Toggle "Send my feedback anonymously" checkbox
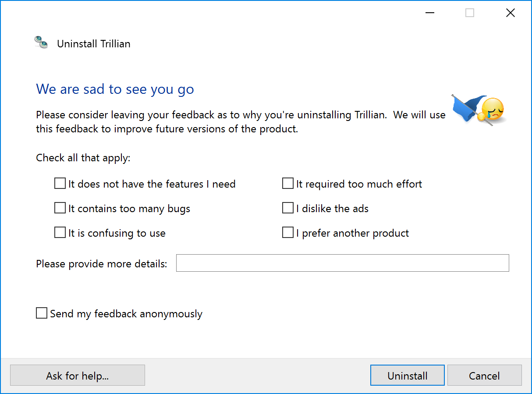The width and height of the screenshot is (532, 394). (42, 313)
